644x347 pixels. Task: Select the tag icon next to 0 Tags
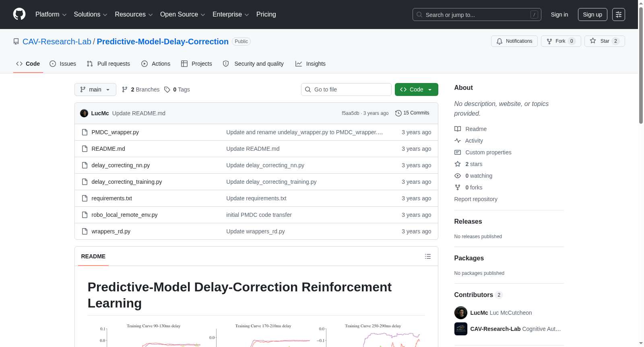167,89
